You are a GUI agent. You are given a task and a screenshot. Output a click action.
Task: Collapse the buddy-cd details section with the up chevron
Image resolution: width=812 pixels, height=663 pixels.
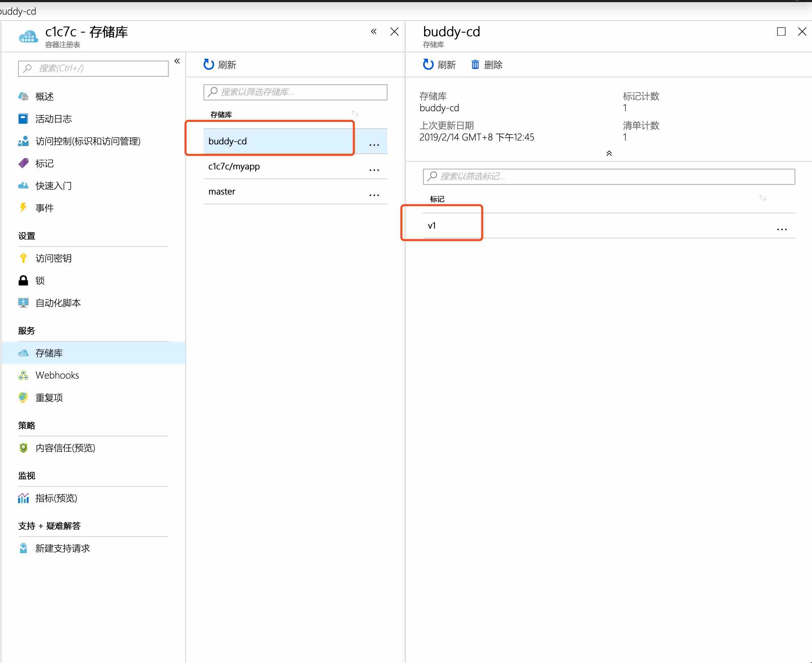tap(609, 153)
